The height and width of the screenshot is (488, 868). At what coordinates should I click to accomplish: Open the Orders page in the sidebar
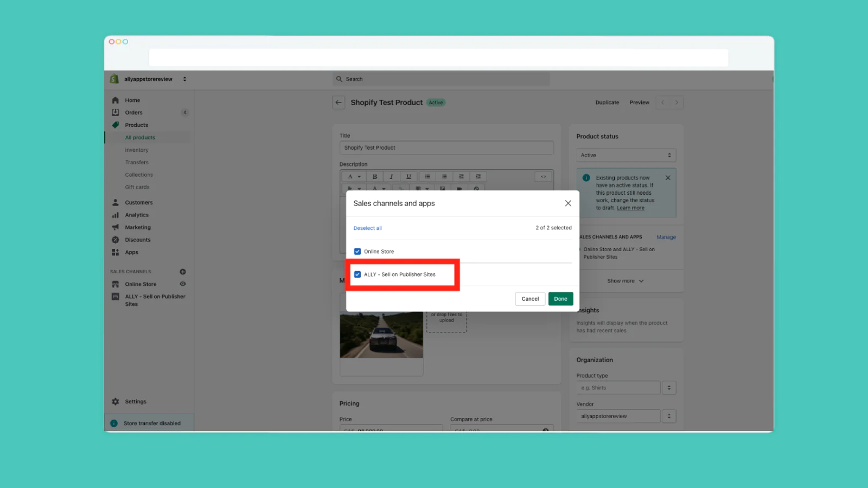point(133,113)
